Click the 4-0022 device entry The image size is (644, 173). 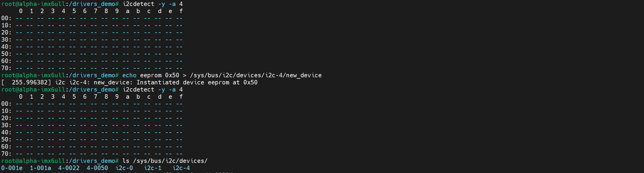pyautogui.click(x=69, y=168)
